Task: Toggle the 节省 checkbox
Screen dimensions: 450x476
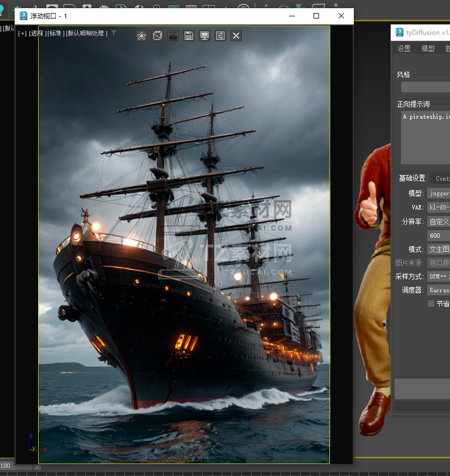Action: coord(430,304)
